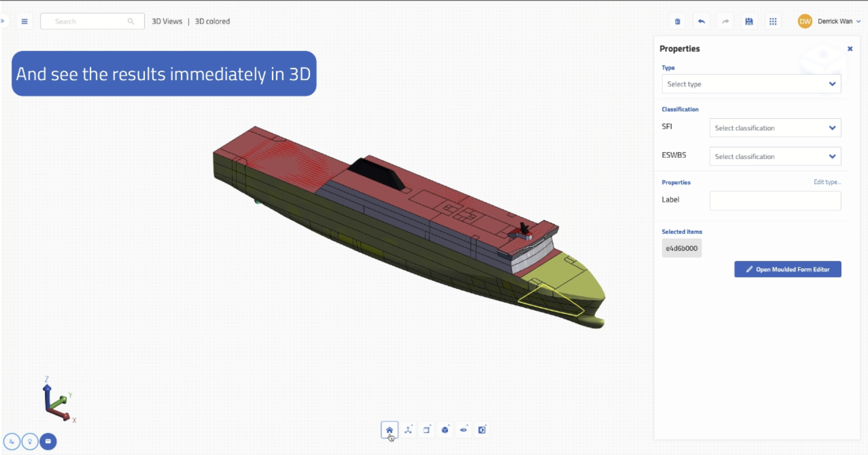The image size is (868, 455).
Task: Toggle the hamburger menu open
Action: (x=24, y=21)
